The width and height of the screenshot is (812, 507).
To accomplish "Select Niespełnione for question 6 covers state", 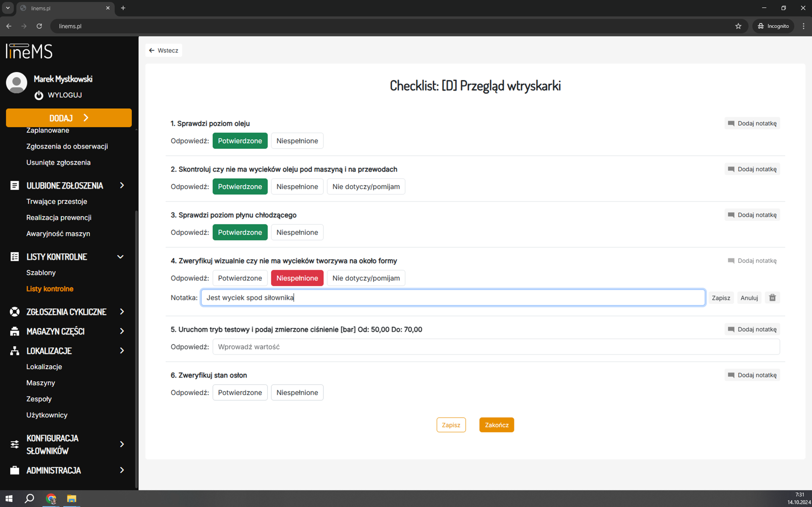I will (x=297, y=392).
